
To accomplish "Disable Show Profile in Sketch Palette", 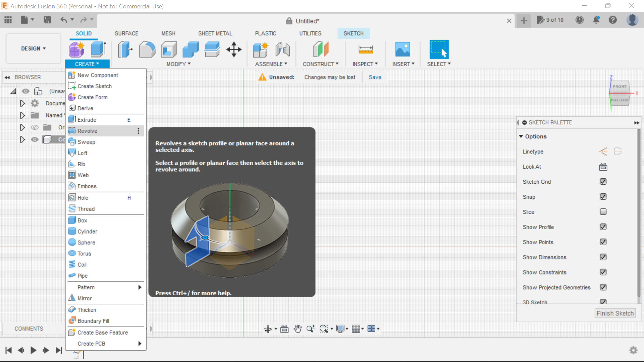I will click(x=603, y=227).
